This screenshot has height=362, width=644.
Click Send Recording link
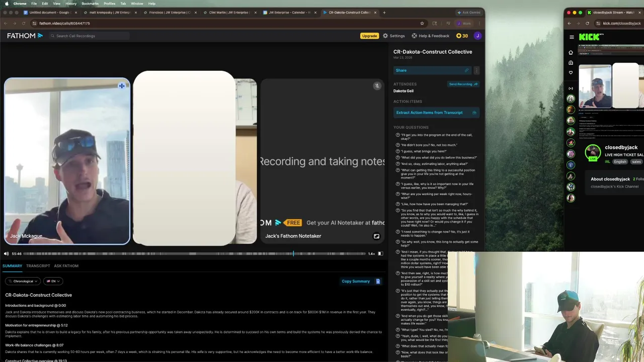click(x=463, y=84)
